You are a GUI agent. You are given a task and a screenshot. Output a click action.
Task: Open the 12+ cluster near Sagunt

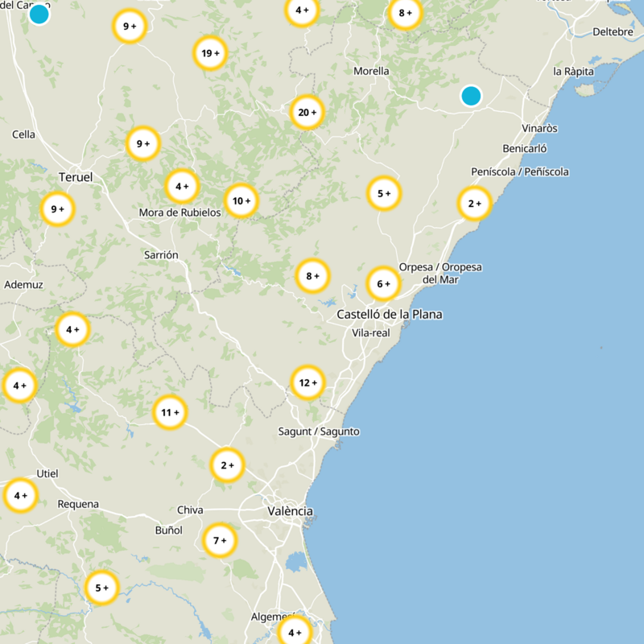(308, 383)
